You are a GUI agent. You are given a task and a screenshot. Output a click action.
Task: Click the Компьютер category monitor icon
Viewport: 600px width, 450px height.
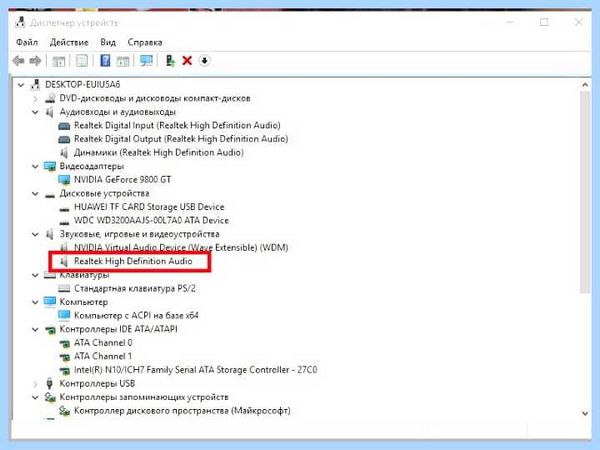point(50,302)
